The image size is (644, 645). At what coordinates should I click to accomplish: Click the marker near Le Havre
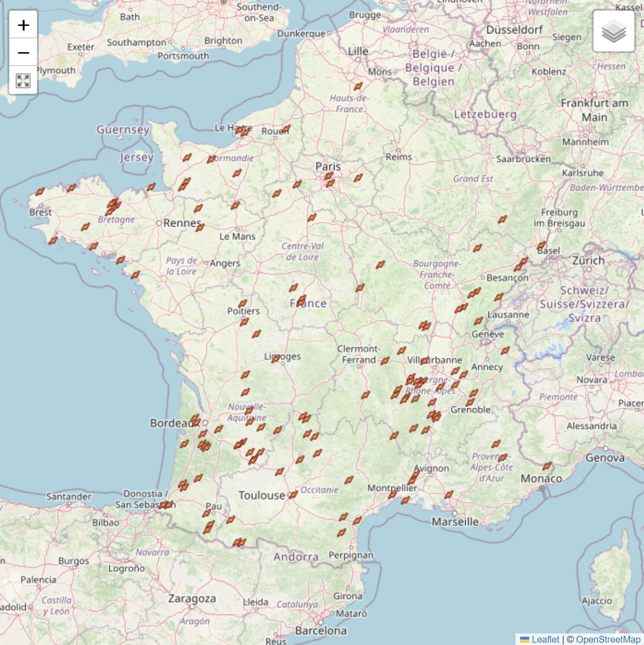(x=240, y=132)
